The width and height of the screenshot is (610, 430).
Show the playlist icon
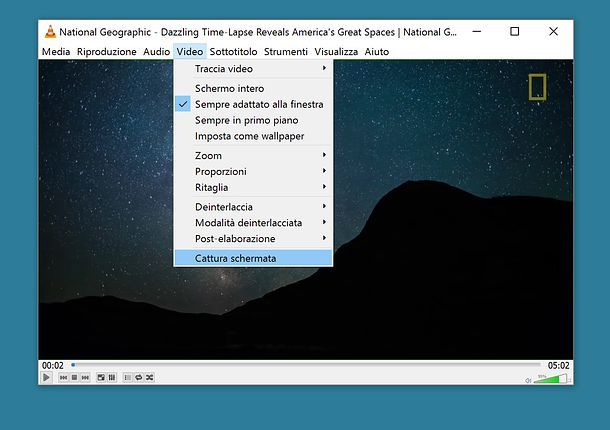[128, 377]
